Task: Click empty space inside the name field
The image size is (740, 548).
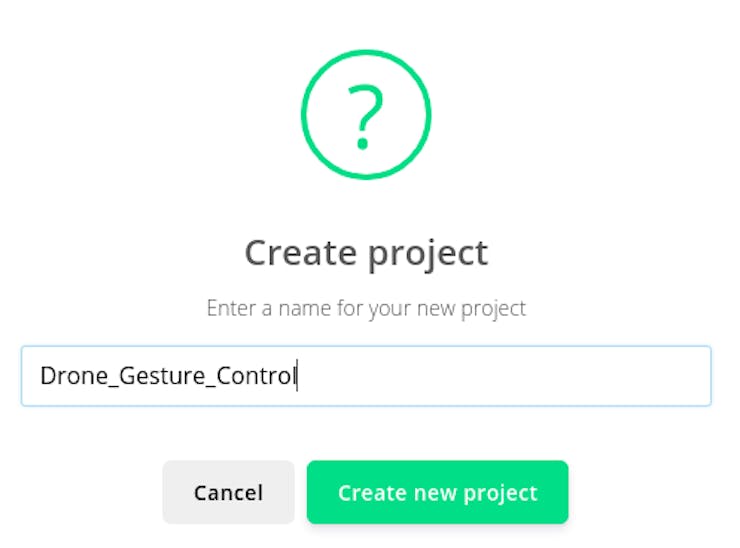Action: pyautogui.click(x=520, y=376)
